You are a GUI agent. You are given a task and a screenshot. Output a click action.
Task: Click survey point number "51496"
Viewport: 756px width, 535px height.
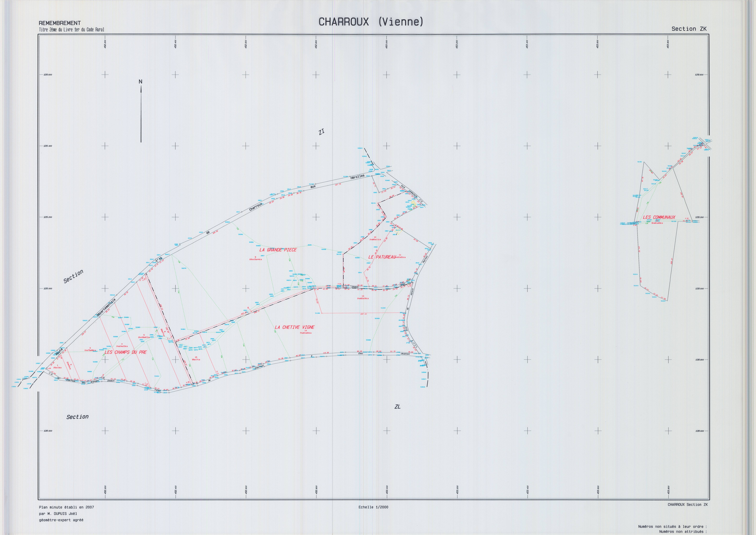coord(318,313)
